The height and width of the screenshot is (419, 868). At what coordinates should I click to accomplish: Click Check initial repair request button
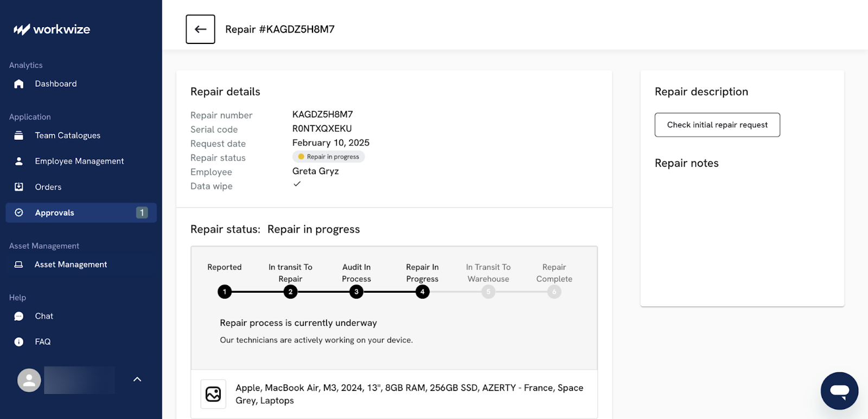pyautogui.click(x=717, y=125)
